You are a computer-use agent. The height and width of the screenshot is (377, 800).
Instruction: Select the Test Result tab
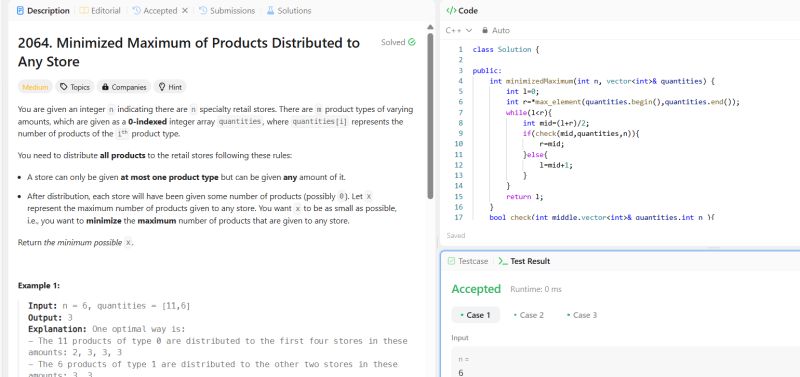point(524,261)
